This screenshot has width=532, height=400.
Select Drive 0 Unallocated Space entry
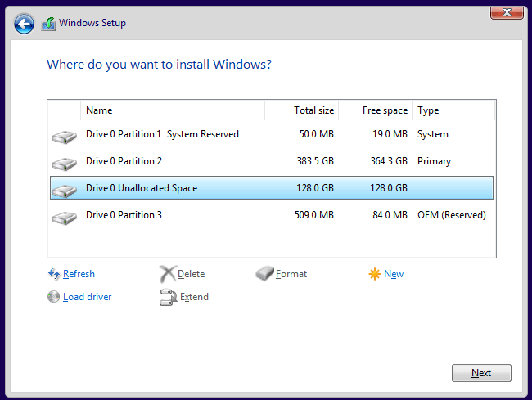pos(141,188)
